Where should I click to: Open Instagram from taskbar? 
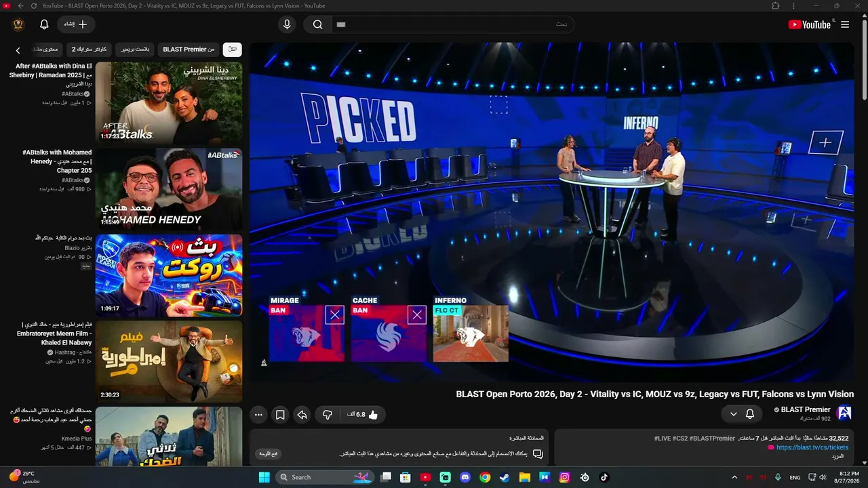(x=564, y=477)
